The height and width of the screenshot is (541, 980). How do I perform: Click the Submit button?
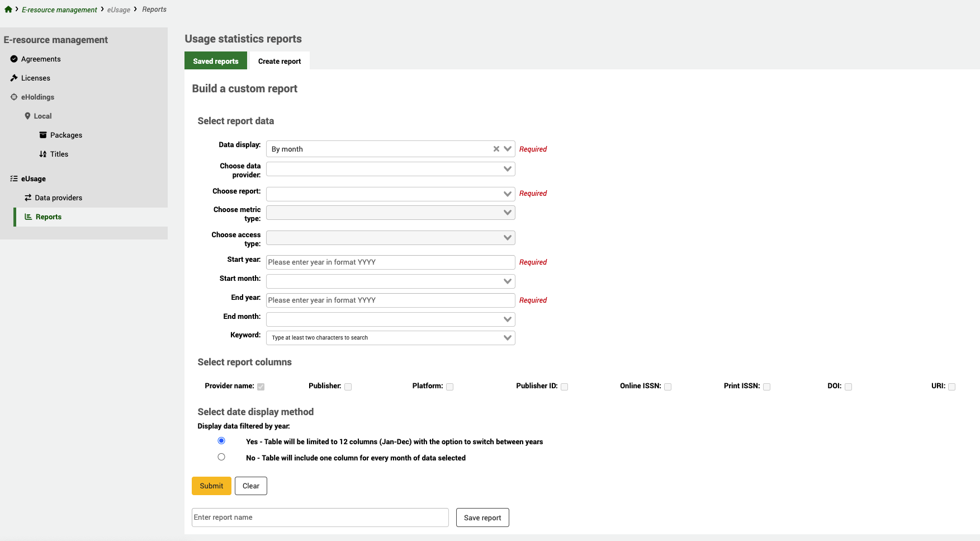tap(211, 486)
